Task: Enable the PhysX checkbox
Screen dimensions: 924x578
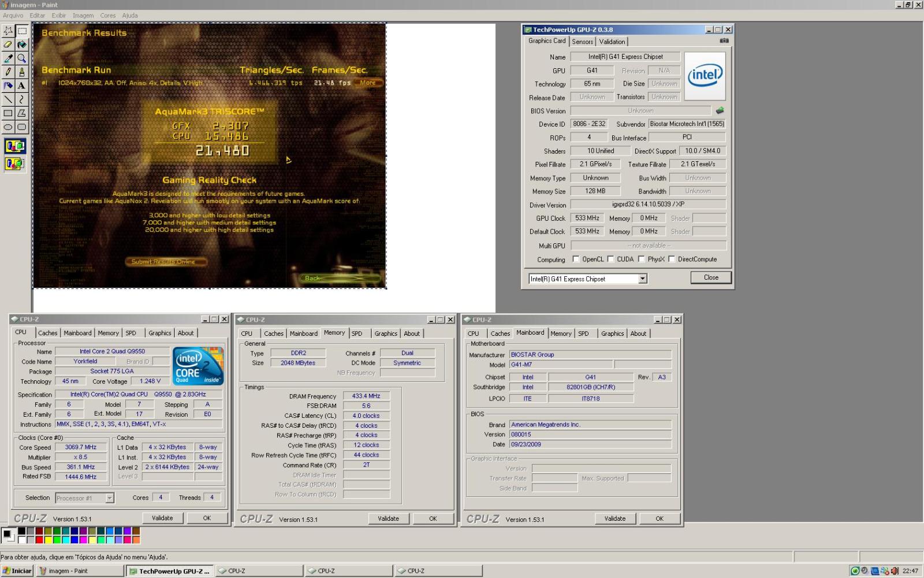Action: pyautogui.click(x=641, y=259)
